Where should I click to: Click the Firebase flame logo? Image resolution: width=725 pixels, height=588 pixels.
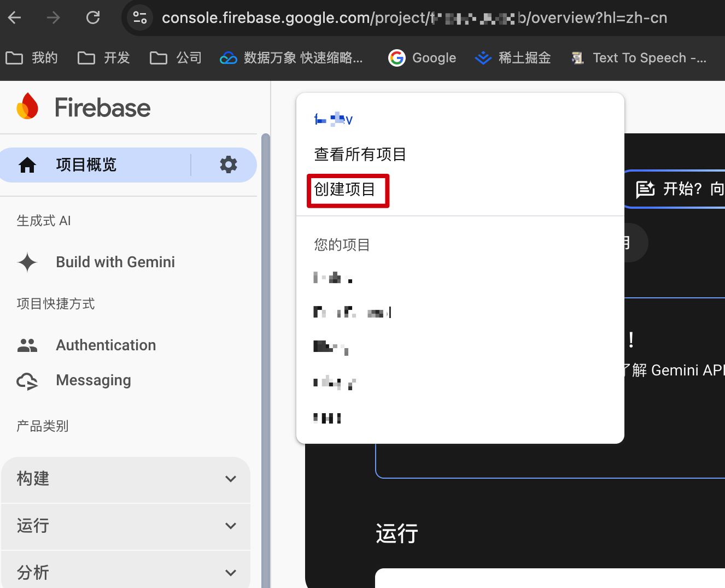[27, 106]
